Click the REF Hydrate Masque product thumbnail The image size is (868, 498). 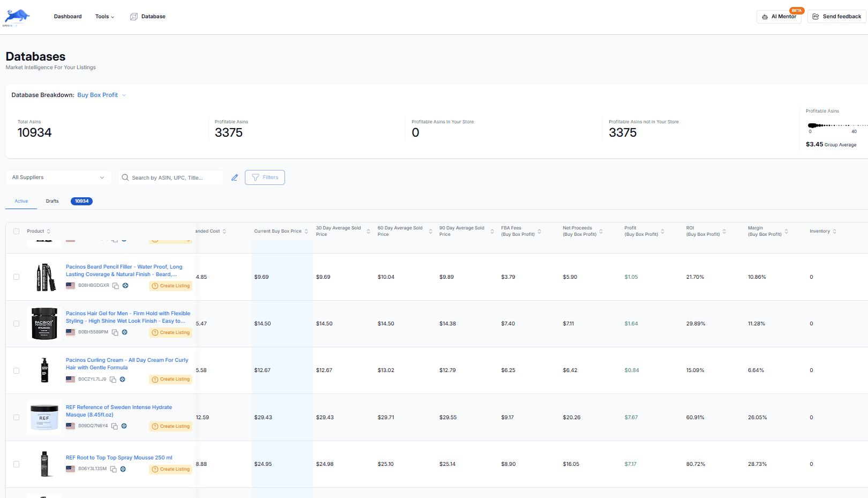(x=44, y=417)
